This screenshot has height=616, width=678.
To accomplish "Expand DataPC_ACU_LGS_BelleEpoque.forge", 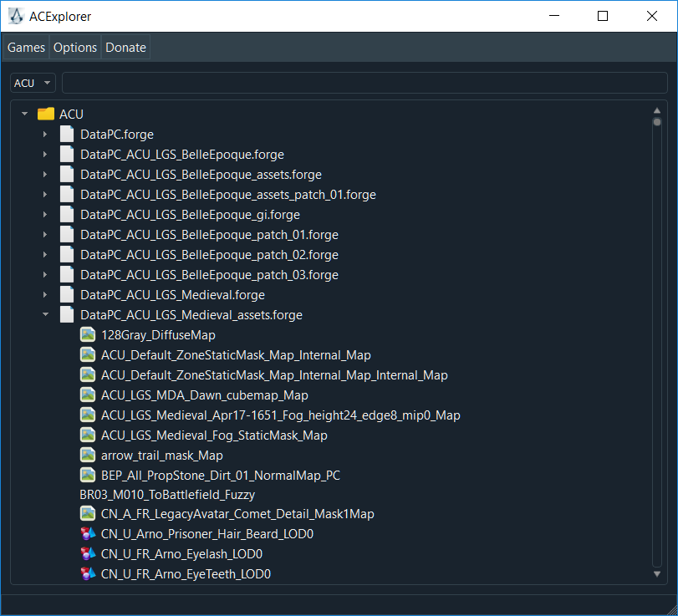I will click(45, 155).
